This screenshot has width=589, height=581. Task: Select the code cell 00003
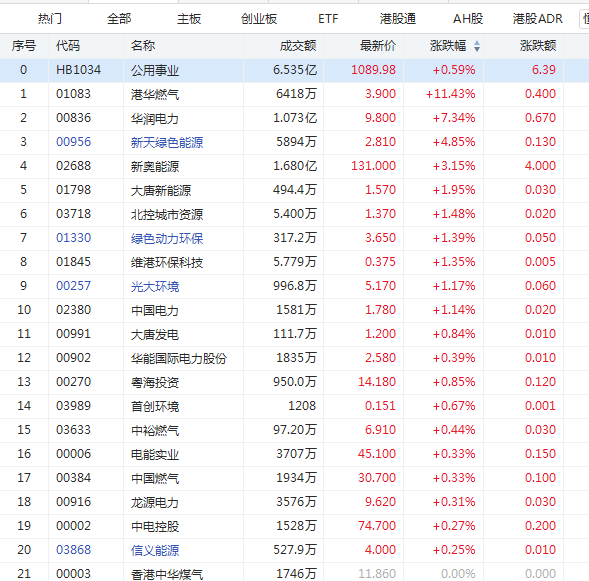click(73, 574)
